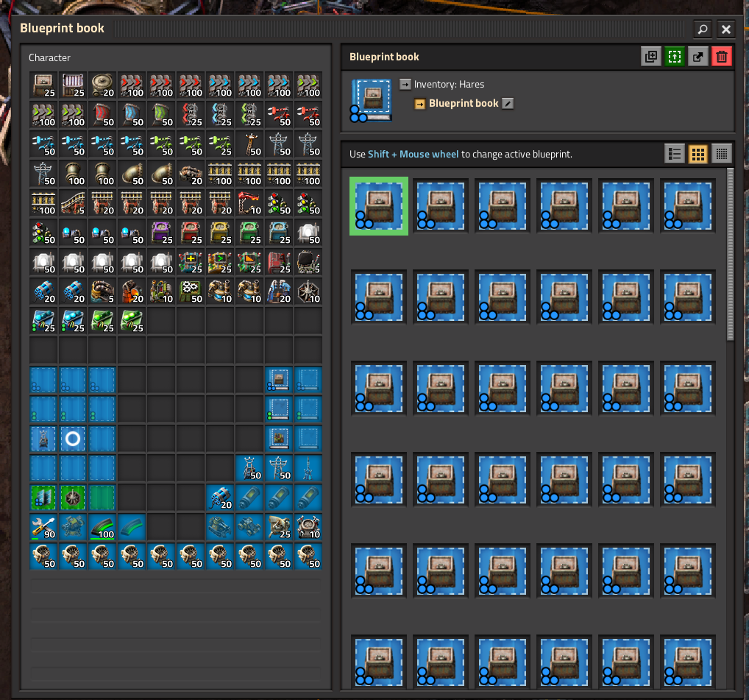Pick the rail ramp stack of 5
The width and height of the screenshot is (749, 700).
coord(73,204)
